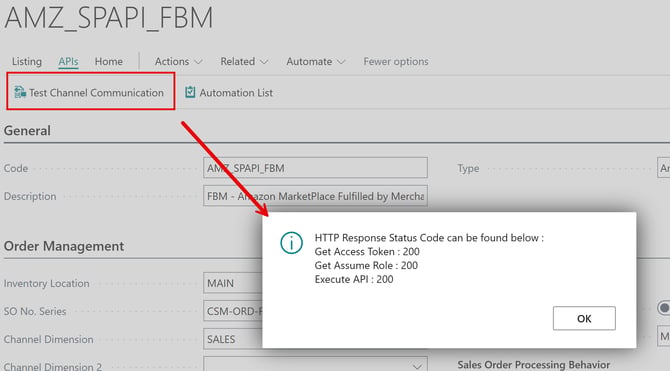The height and width of the screenshot is (371, 670).
Task: Click the Channel Dimension 2 label
Action: (53, 366)
